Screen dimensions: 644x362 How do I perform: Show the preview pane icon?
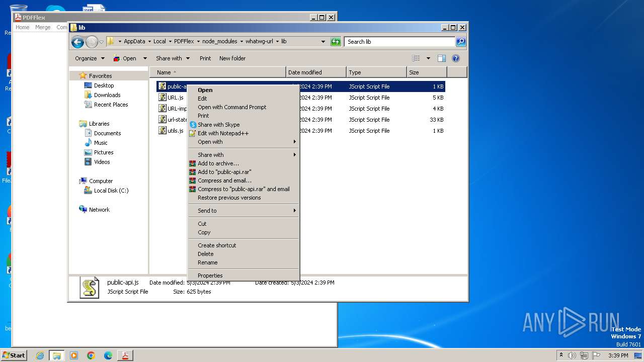(442, 58)
